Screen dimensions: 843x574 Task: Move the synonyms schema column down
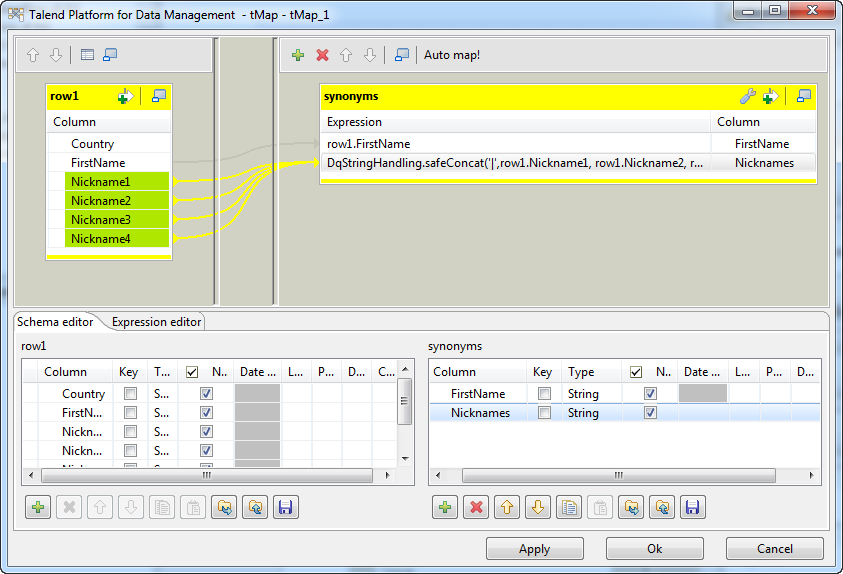tap(538, 507)
